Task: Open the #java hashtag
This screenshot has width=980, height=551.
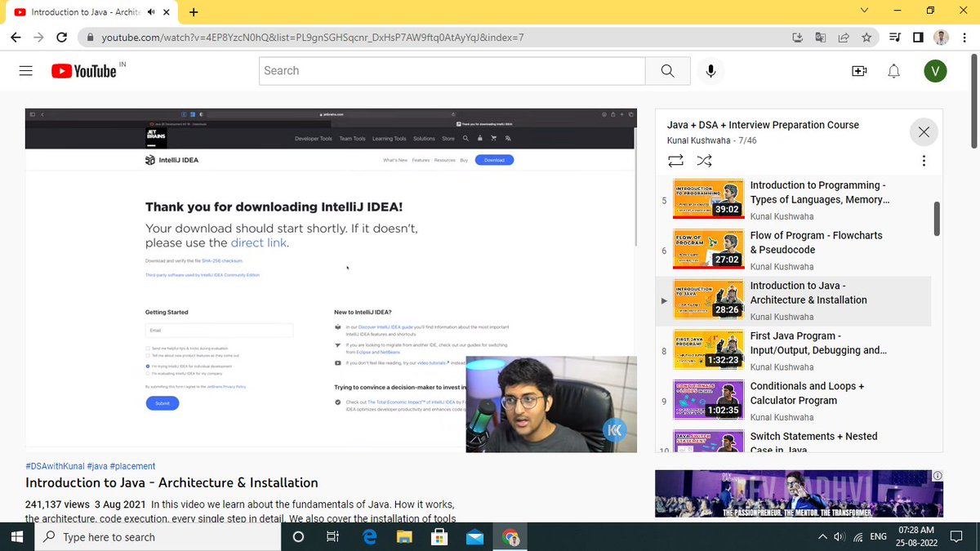Action: click(97, 466)
